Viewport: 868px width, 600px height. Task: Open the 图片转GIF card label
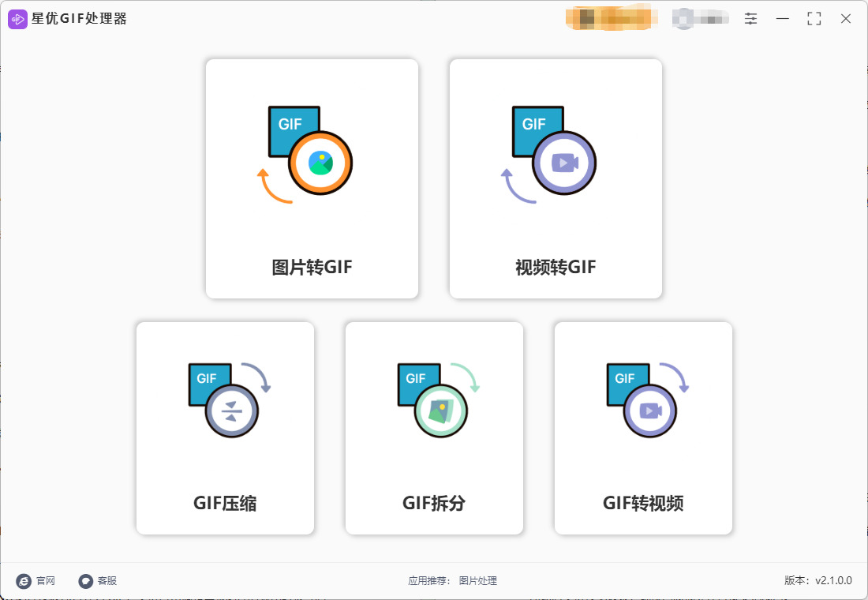click(312, 268)
